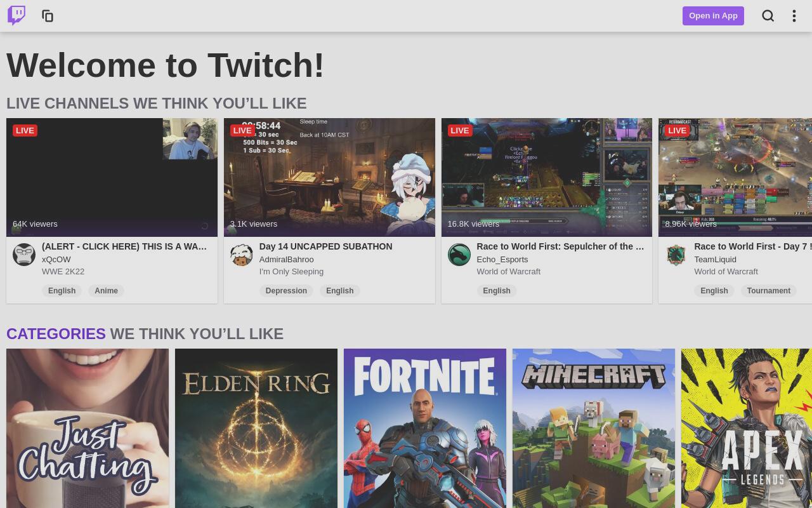Viewport: 812px width, 508px height.
Task: Select the English tag under xQcOW
Action: tap(62, 291)
